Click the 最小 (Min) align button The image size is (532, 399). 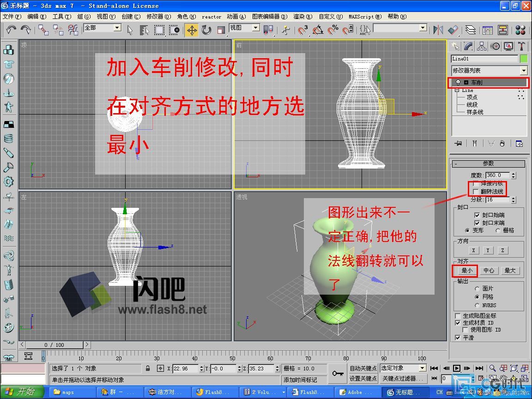click(x=466, y=271)
